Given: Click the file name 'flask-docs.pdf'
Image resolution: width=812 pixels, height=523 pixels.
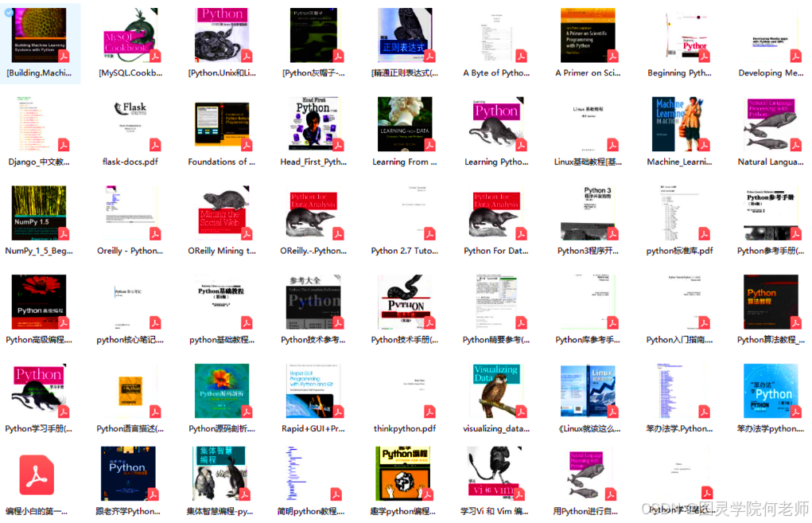Looking at the screenshot, I should 130,162.
